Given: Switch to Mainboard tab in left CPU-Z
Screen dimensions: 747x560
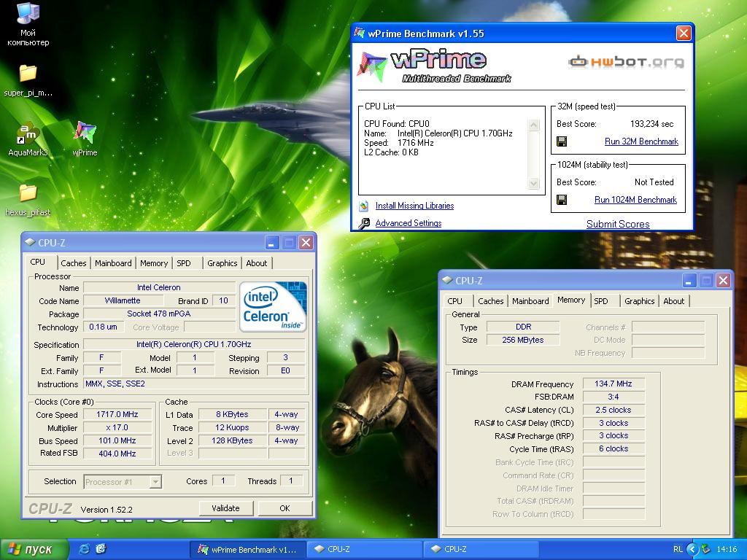Looking at the screenshot, I should [113, 262].
